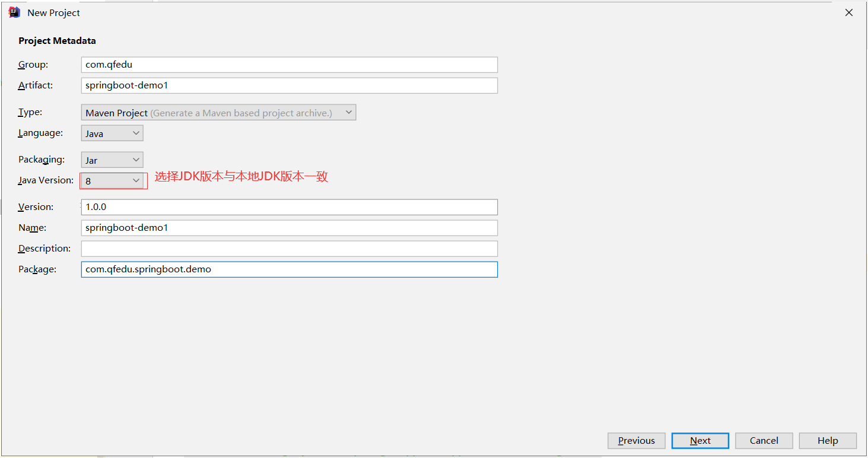Open the Language dropdown showing Java

[112, 133]
